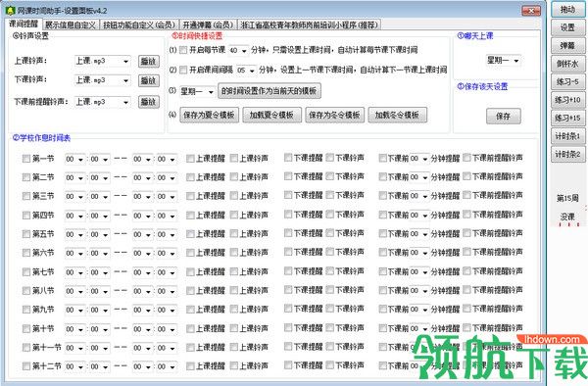Check the 第三节 period checkbox
588x386 pixels.
25,196
